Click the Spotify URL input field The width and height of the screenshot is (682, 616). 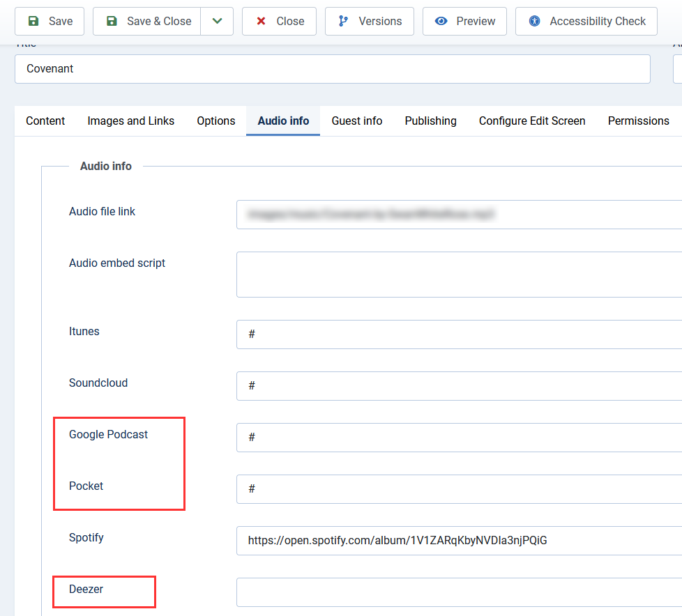[x=459, y=541]
